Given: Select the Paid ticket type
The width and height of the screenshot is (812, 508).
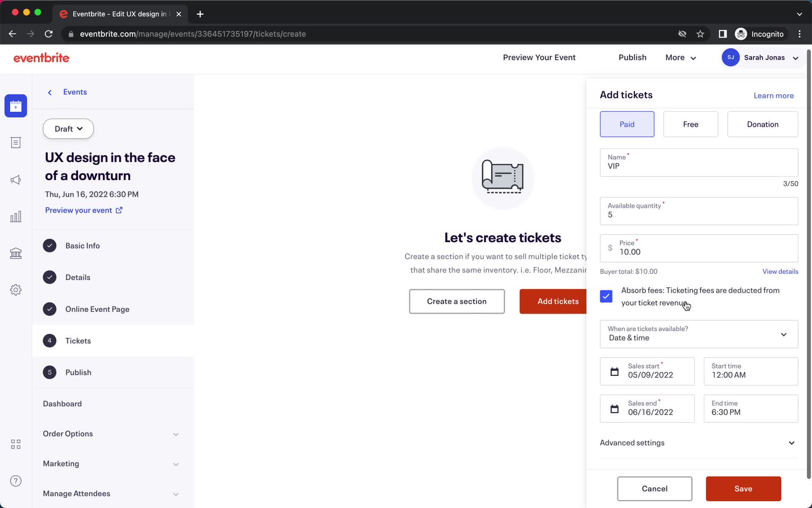Looking at the screenshot, I should [x=627, y=124].
